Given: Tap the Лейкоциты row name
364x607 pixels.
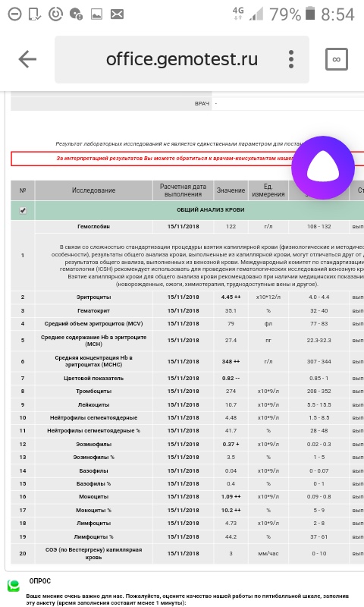Looking at the screenshot, I should coord(93,405).
